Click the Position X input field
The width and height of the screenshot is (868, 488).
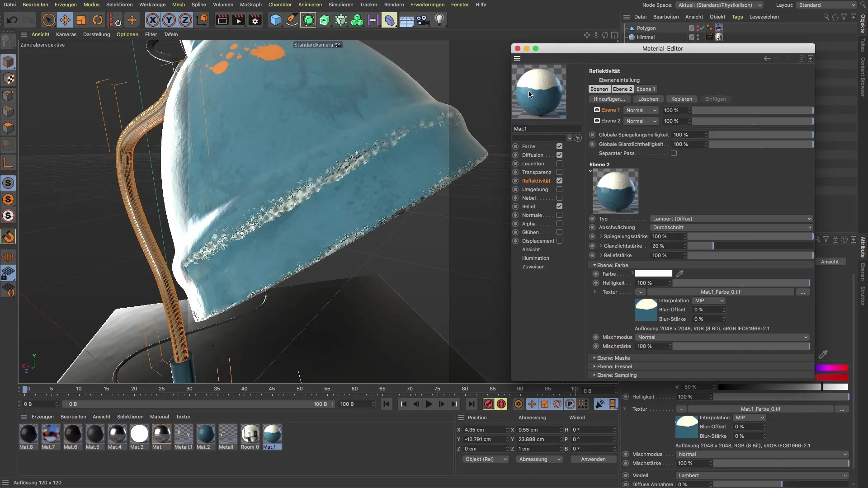[485, 430]
